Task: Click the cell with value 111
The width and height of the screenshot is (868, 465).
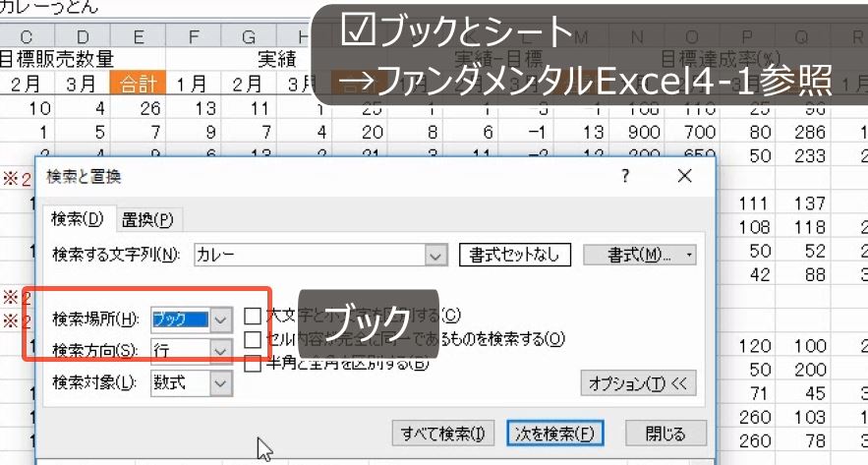Action: tap(747, 203)
